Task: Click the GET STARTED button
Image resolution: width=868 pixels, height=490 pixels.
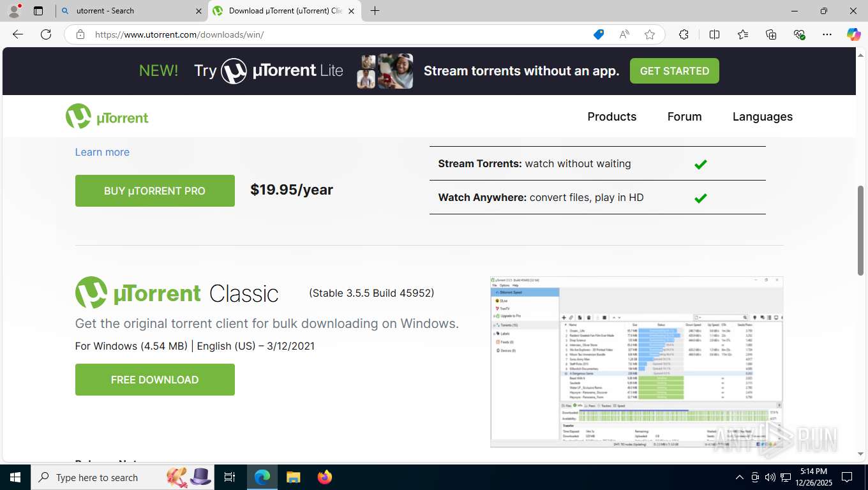Action: (x=675, y=71)
